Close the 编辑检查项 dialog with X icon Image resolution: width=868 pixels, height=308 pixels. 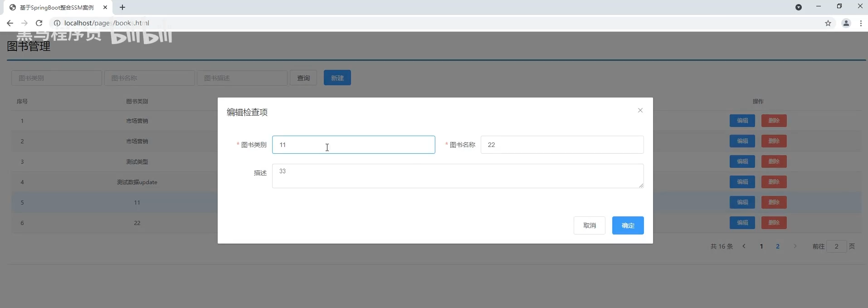(x=640, y=110)
